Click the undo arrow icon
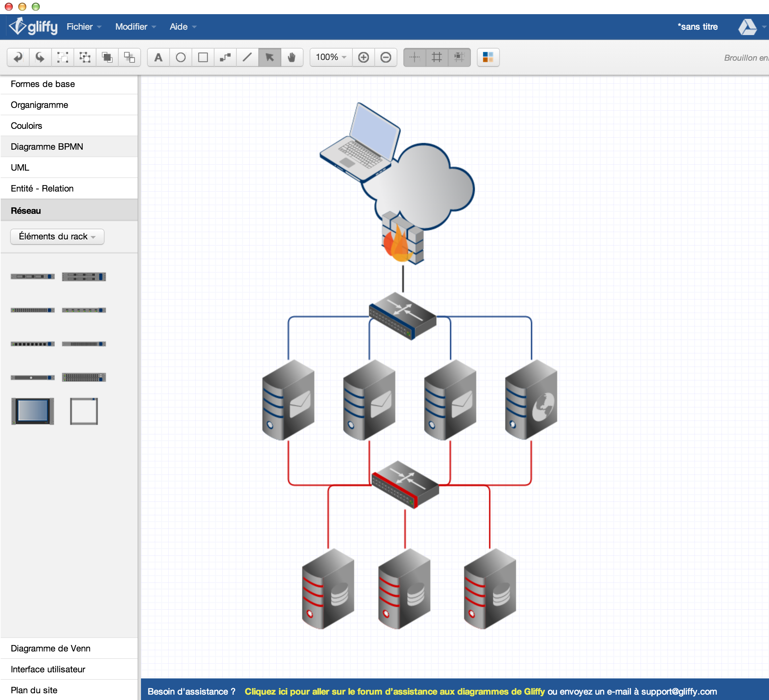 click(18, 58)
